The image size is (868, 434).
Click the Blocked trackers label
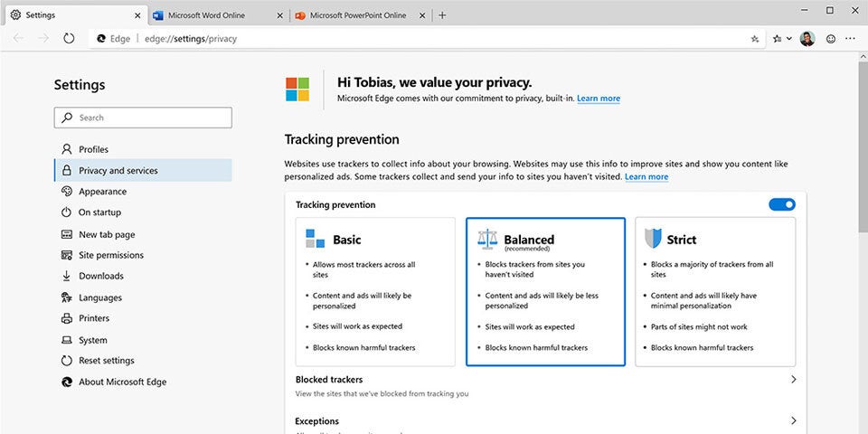coord(329,379)
